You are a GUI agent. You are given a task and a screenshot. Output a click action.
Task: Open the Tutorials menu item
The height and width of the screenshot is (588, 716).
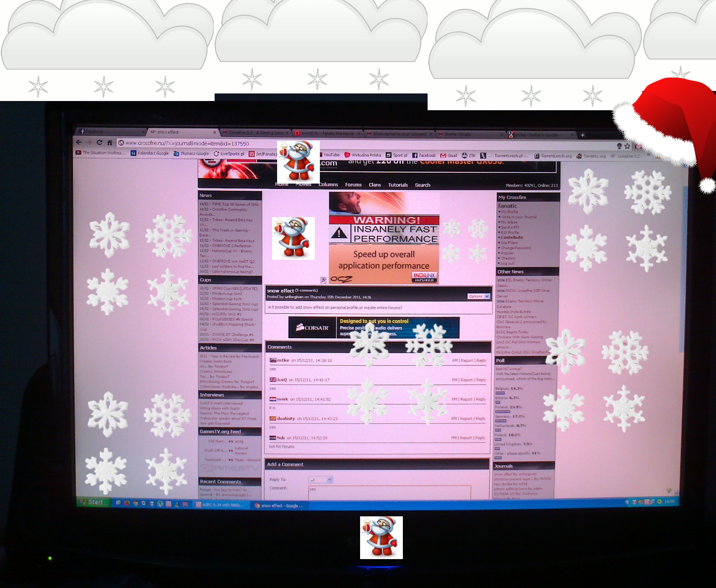pyautogui.click(x=398, y=185)
